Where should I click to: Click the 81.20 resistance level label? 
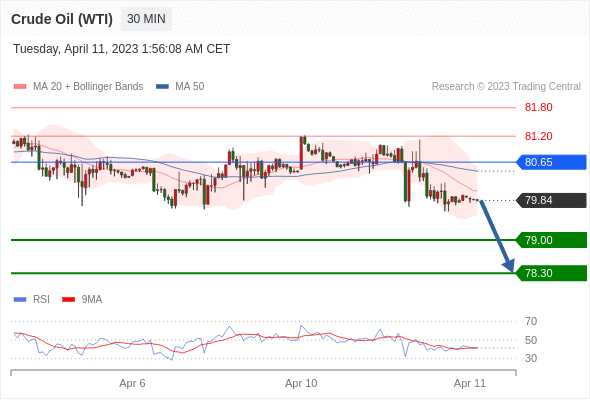pos(538,136)
